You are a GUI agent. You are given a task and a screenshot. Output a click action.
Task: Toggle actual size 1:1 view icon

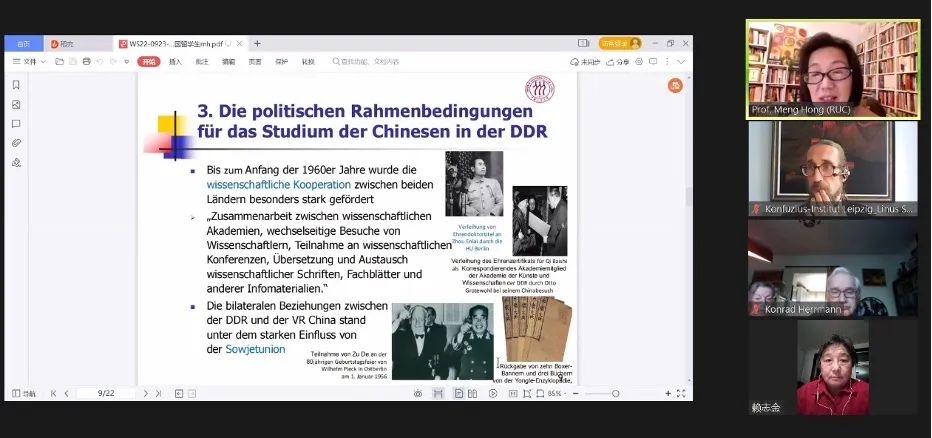tap(513, 393)
